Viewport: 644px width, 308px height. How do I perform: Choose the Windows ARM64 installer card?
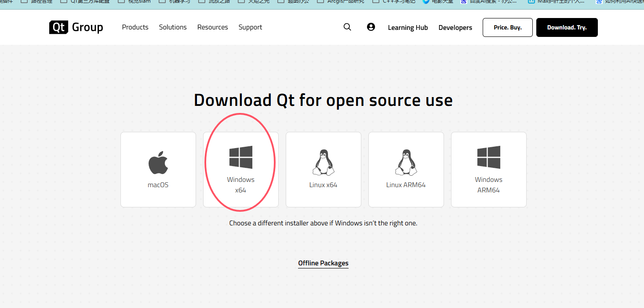click(x=489, y=170)
